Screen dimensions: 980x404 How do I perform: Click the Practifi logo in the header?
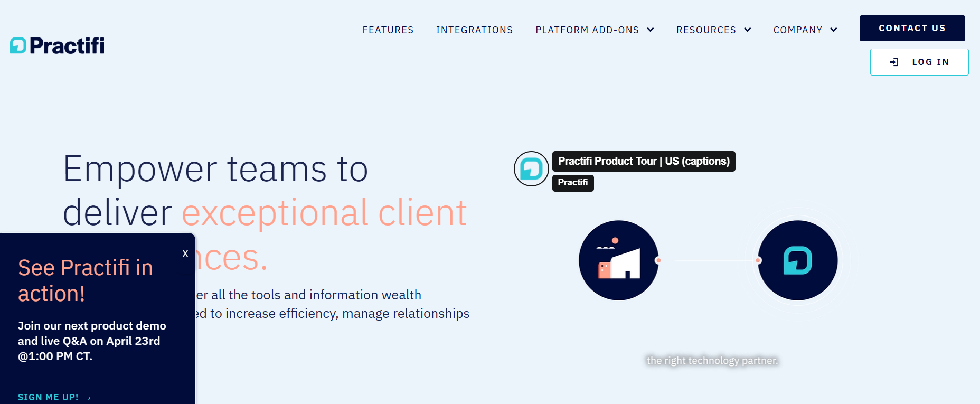57,45
